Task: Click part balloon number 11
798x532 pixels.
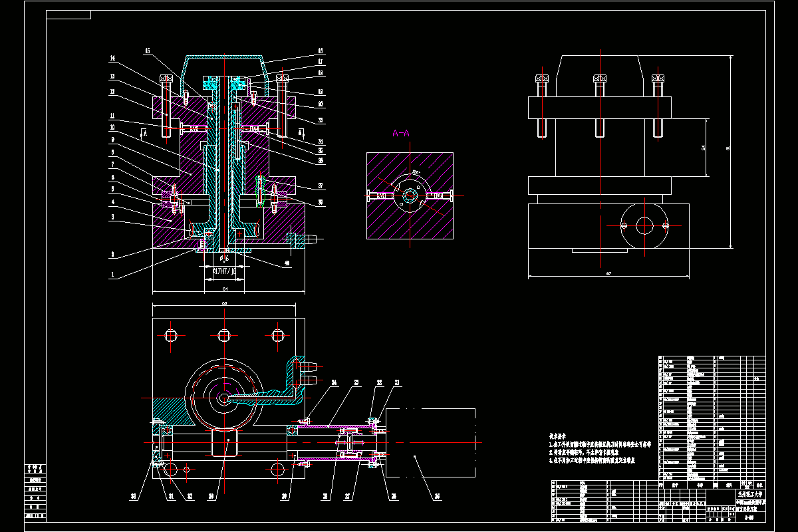Action: pos(113,114)
